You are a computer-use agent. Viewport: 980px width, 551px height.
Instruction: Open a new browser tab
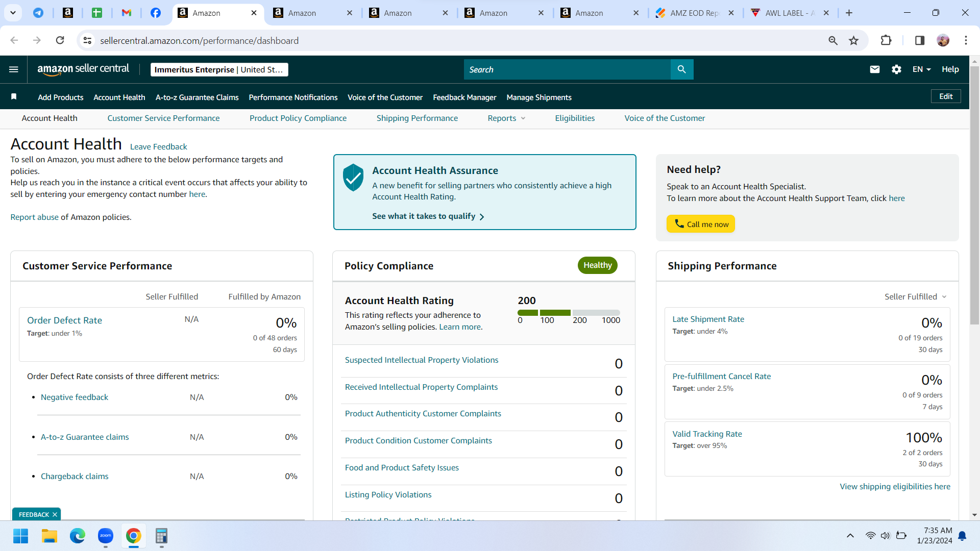[x=849, y=13]
